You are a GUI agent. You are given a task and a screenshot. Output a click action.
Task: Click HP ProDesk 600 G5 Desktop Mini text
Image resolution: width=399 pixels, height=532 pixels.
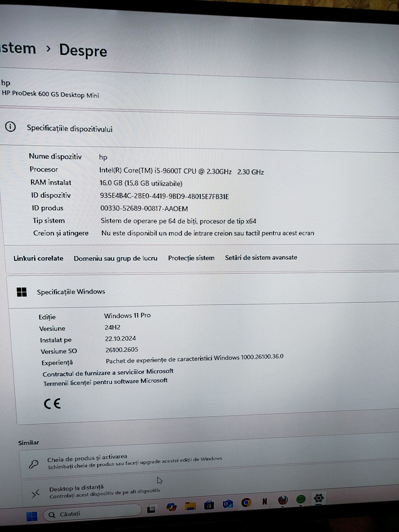51,94
